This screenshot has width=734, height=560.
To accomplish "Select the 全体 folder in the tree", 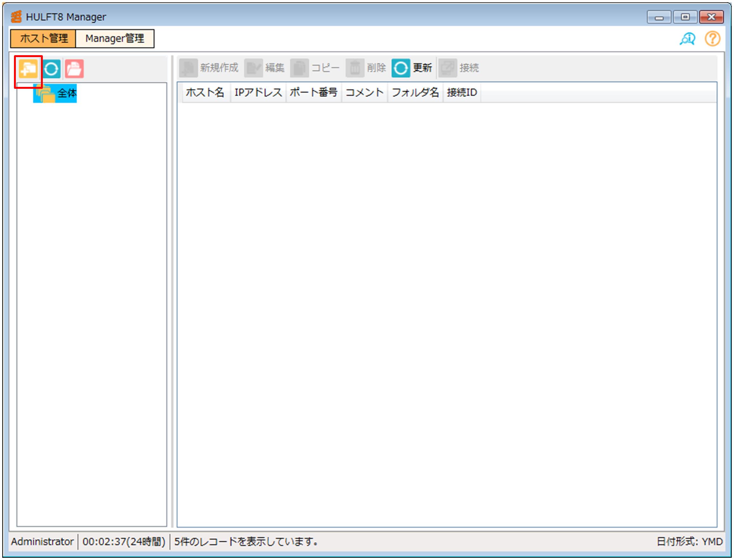I will point(66,93).
